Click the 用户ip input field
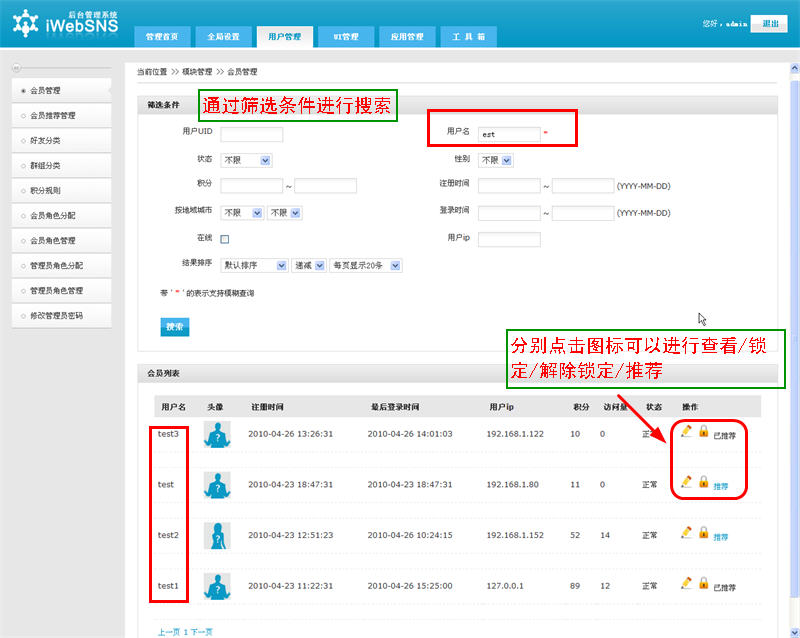 (x=509, y=239)
